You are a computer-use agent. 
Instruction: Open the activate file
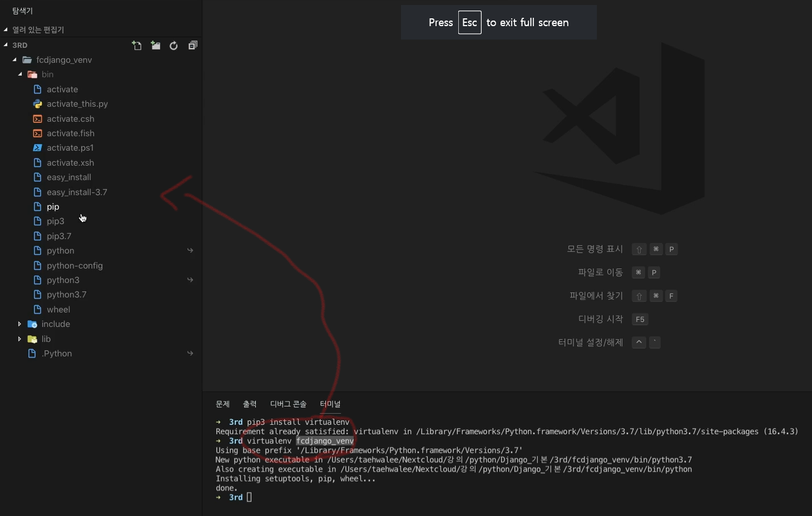(62, 90)
